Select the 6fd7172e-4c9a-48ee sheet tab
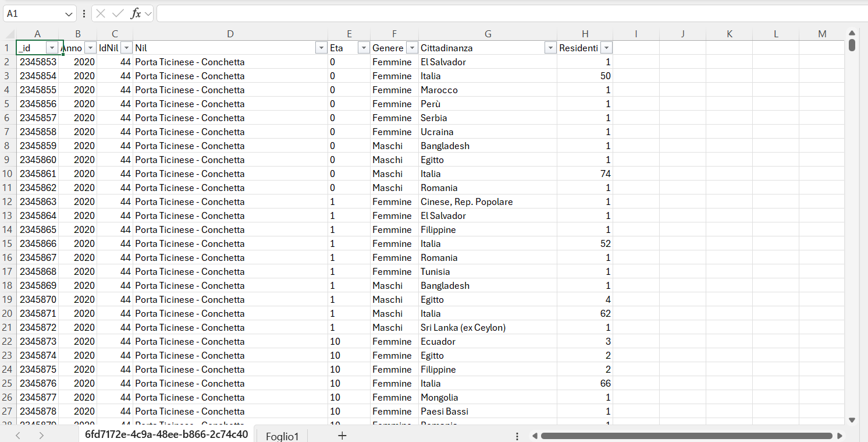Viewport: 868px width, 442px height. pyautogui.click(x=166, y=434)
